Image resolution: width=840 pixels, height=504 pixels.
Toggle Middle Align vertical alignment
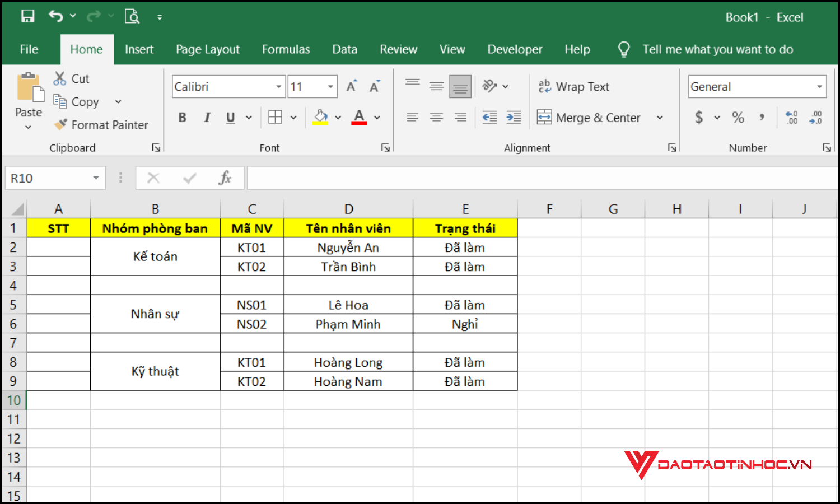click(x=436, y=86)
